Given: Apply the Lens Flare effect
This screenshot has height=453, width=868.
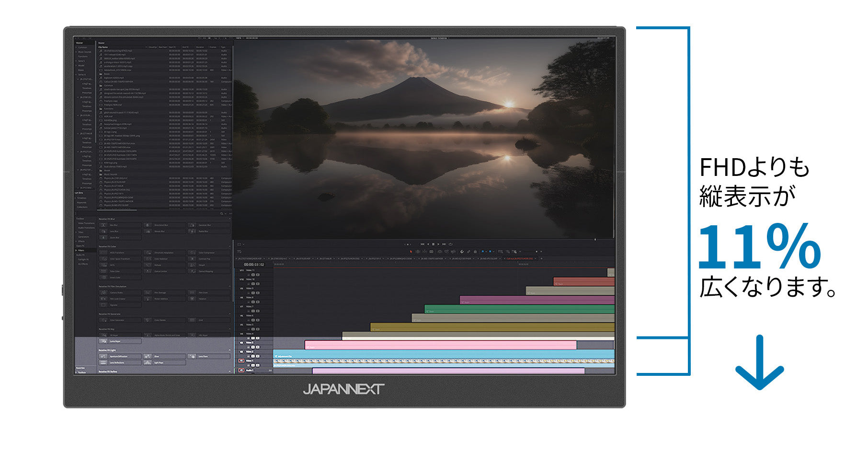Looking at the screenshot, I should pos(203,356).
